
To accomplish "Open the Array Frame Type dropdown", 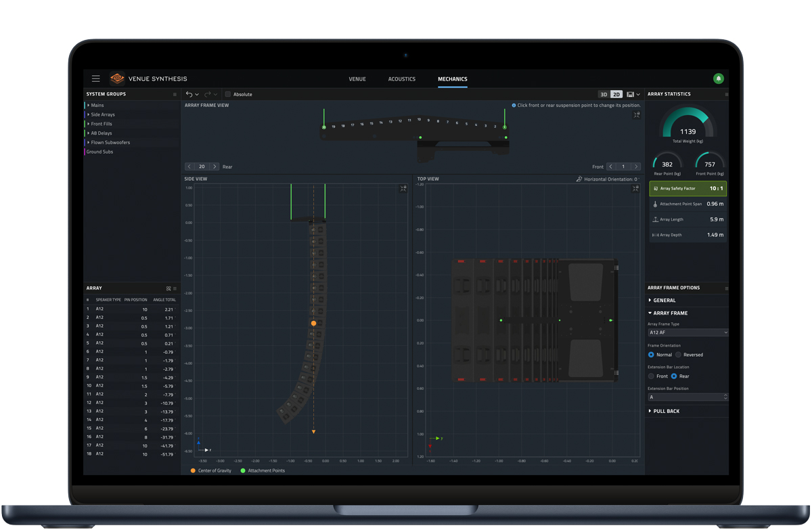I will 687,332.
